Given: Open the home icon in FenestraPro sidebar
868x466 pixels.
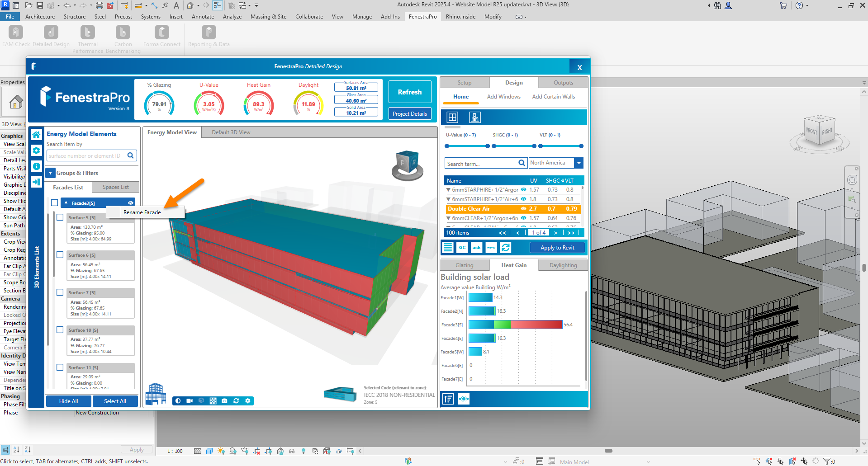Looking at the screenshot, I should point(37,135).
